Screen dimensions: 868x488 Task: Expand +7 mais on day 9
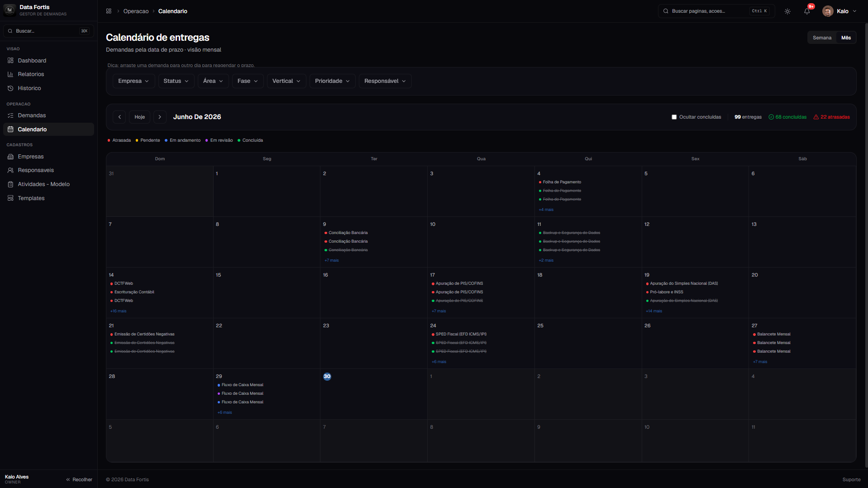coord(332,260)
